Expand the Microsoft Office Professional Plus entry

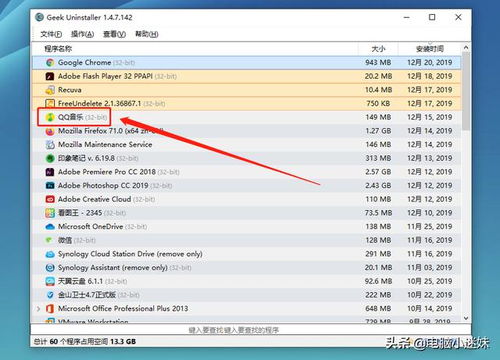(x=38, y=309)
